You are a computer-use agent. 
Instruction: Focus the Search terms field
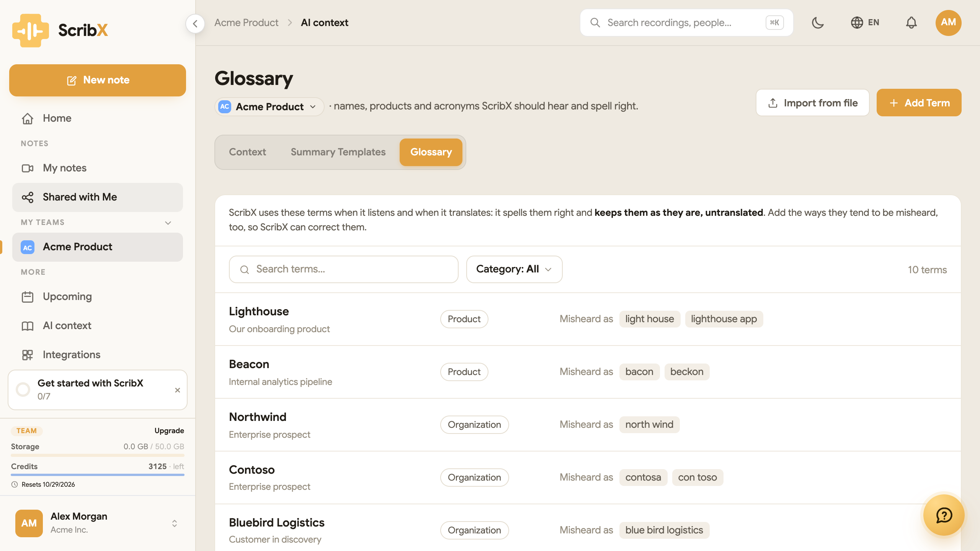coord(343,269)
